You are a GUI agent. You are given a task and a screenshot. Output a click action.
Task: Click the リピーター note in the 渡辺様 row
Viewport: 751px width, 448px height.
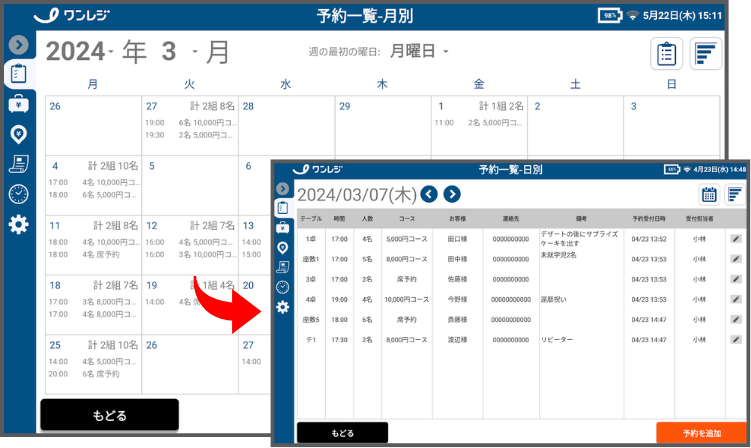click(x=557, y=339)
